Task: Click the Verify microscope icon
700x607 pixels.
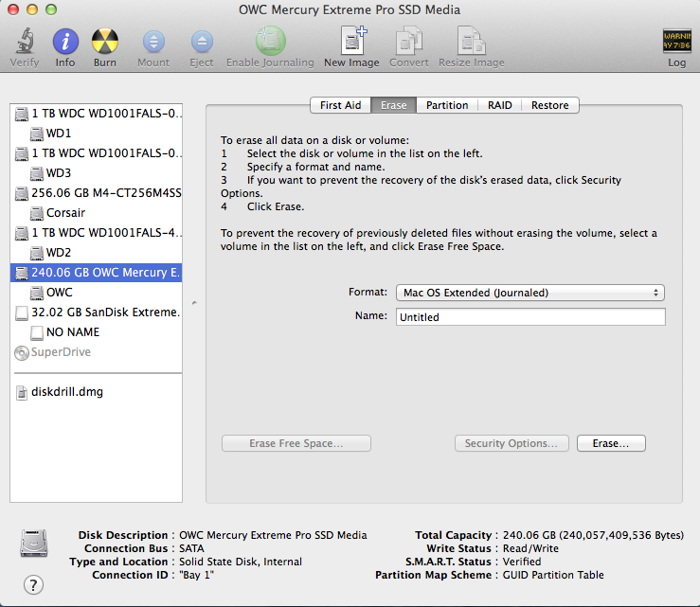Action: tap(25, 41)
